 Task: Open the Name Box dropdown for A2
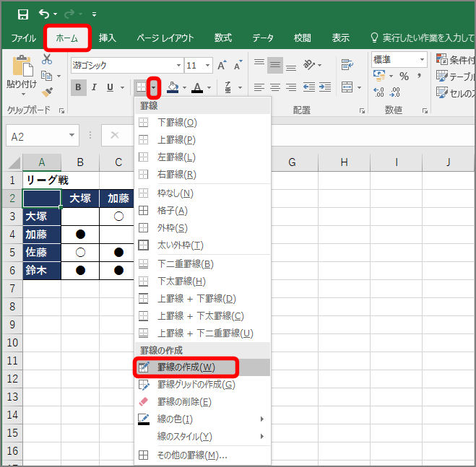pyautogui.click(x=72, y=135)
